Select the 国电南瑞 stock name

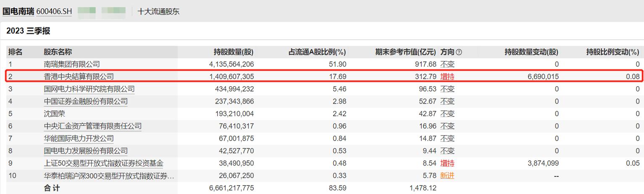pos(18,11)
